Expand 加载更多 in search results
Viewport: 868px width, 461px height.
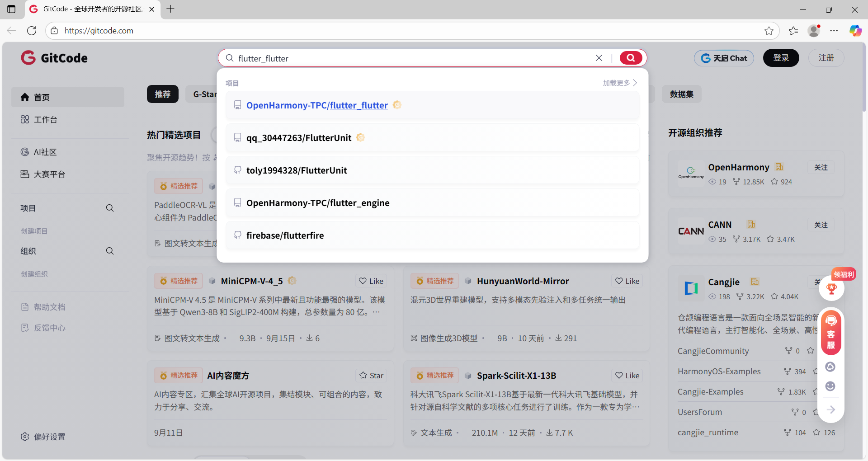click(x=620, y=83)
